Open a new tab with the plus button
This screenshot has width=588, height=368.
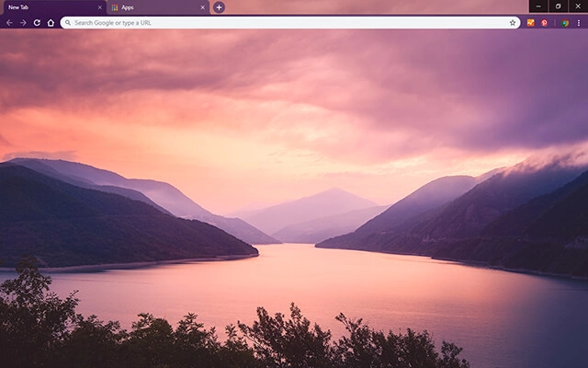point(219,7)
